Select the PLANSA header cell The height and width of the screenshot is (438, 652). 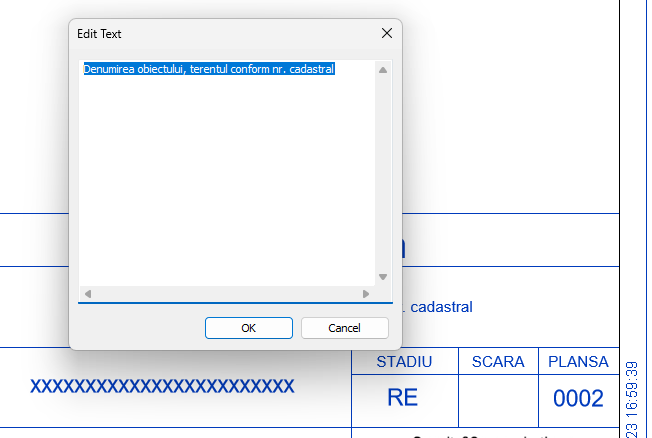coord(578,362)
